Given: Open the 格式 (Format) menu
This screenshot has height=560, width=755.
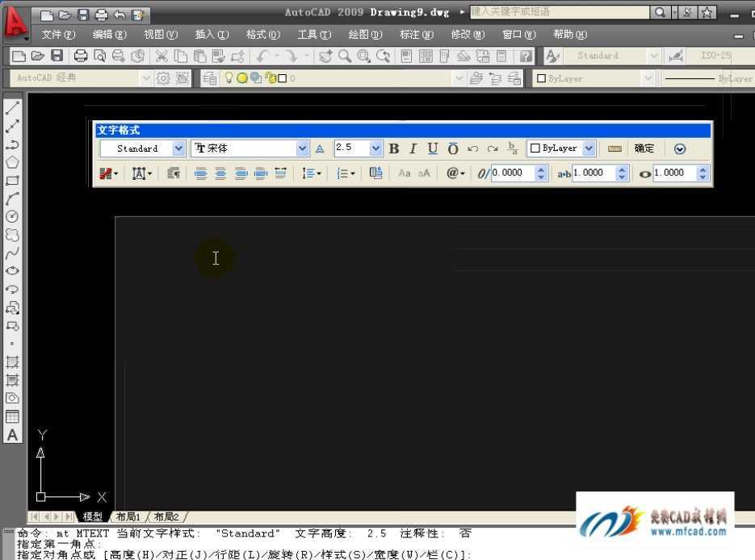Looking at the screenshot, I should click(263, 35).
